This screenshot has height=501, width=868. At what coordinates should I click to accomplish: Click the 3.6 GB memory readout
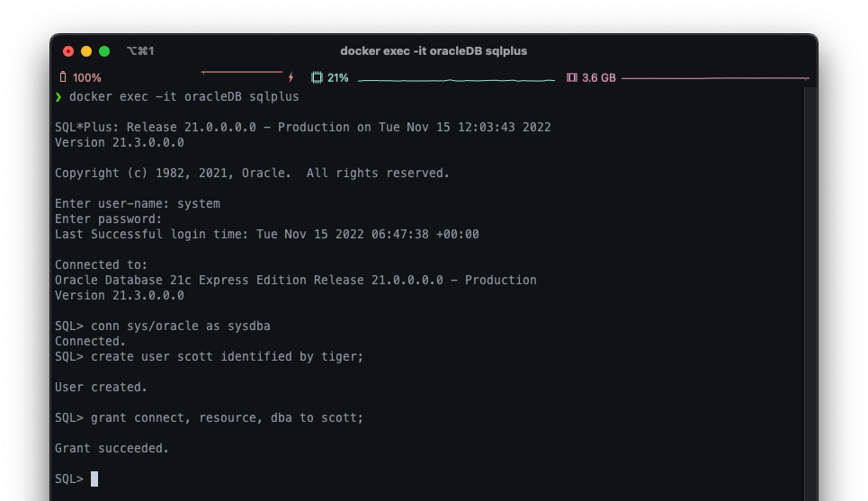pyautogui.click(x=598, y=77)
